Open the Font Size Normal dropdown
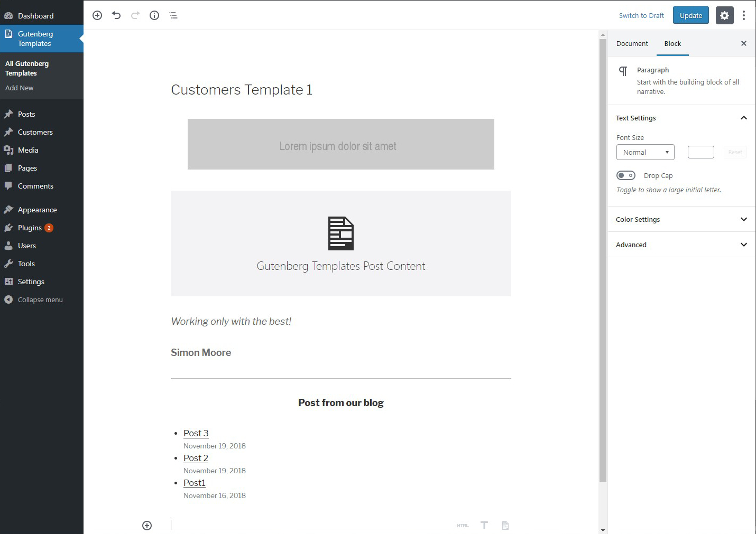 point(646,152)
